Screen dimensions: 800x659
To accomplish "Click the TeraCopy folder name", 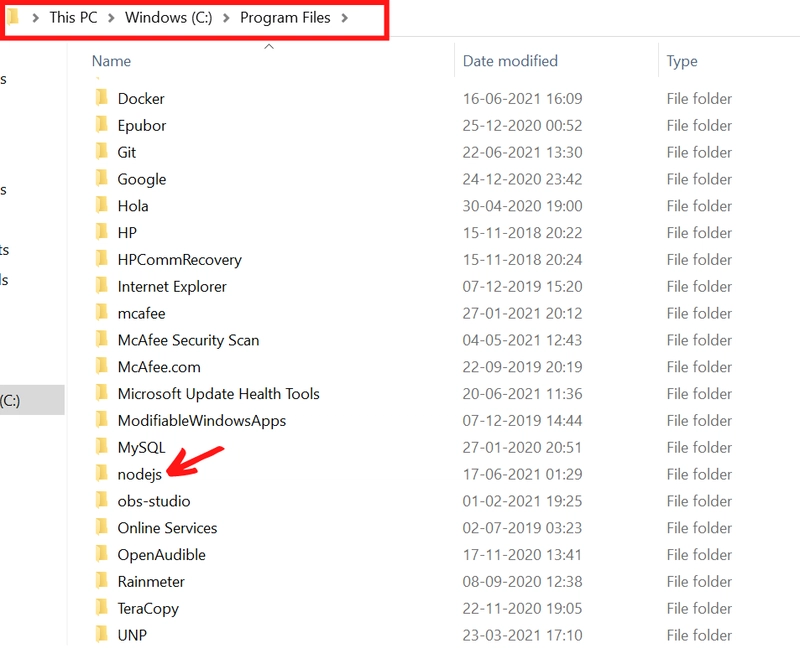I will 148,609.
